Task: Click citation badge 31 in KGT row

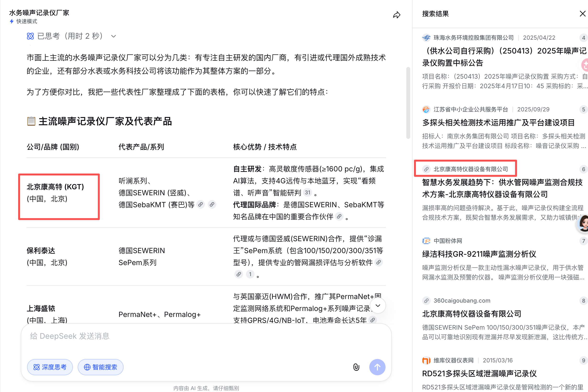Action: pos(307,192)
